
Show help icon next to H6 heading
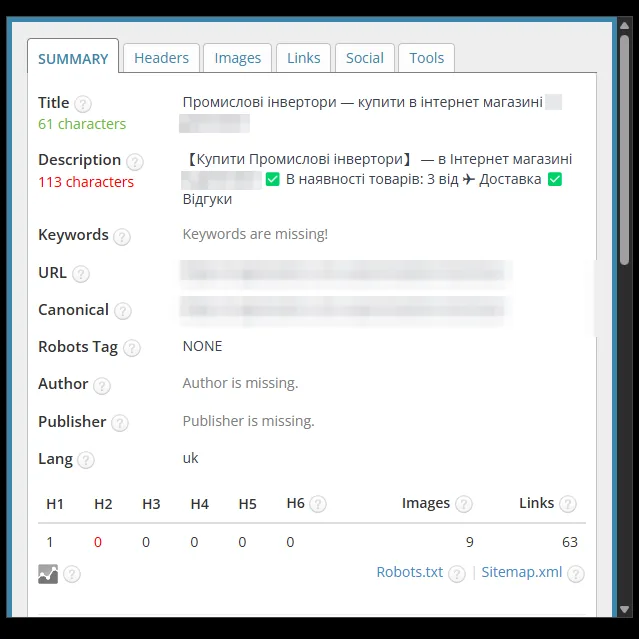tap(318, 504)
